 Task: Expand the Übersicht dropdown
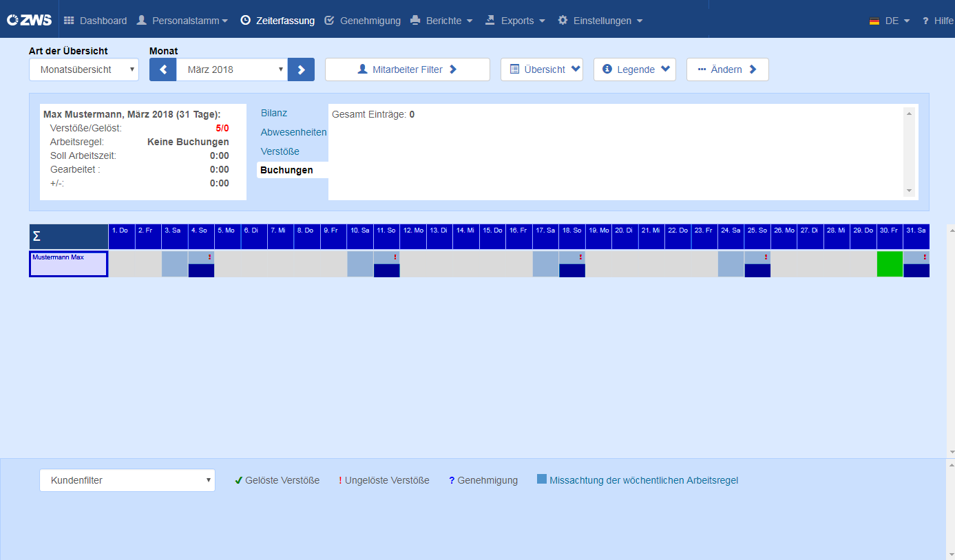pyautogui.click(x=542, y=69)
